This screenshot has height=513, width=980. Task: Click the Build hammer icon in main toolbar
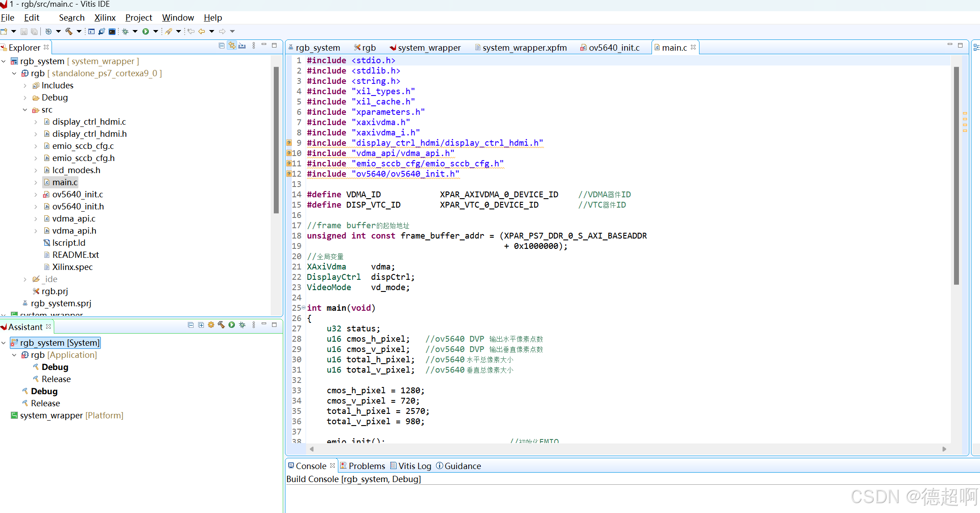click(x=69, y=31)
